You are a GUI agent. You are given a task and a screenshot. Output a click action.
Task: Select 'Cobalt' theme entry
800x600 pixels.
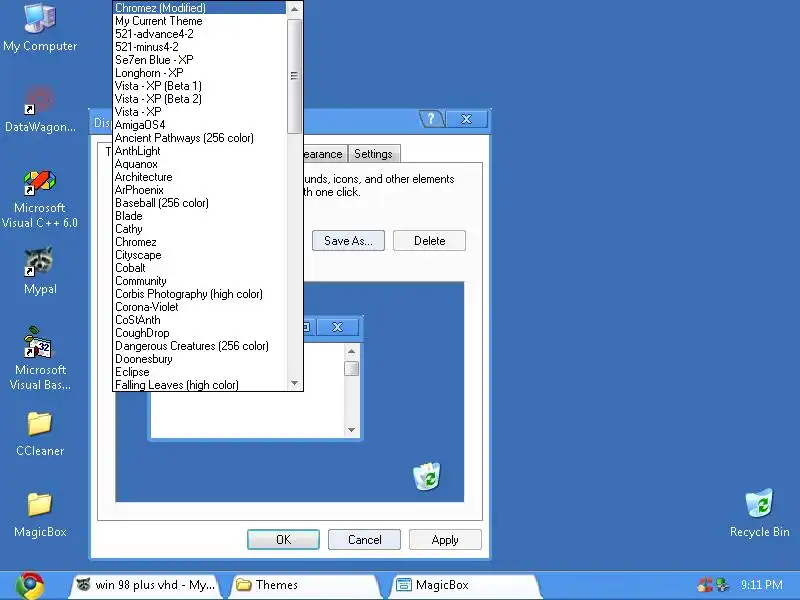[x=199, y=268]
